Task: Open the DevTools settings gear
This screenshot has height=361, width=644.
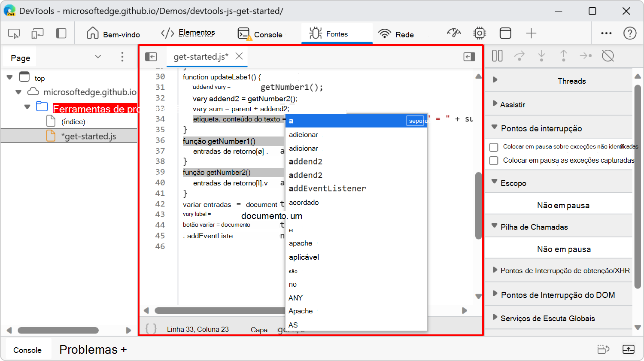Action: tap(480, 33)
